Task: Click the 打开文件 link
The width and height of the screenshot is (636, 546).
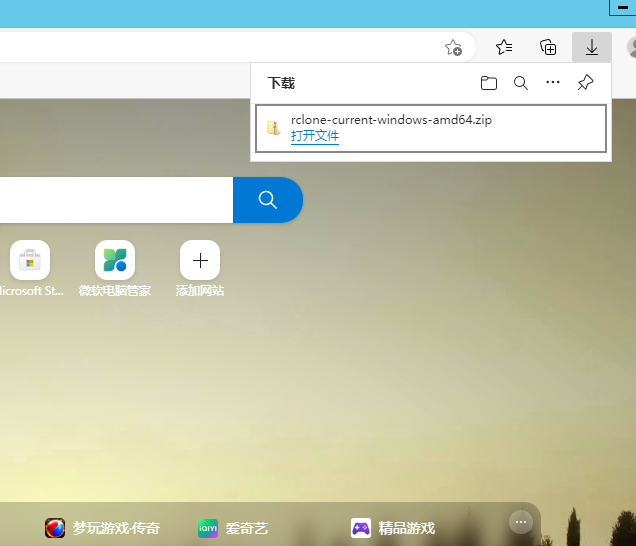Action: click(x=314, y=136)
